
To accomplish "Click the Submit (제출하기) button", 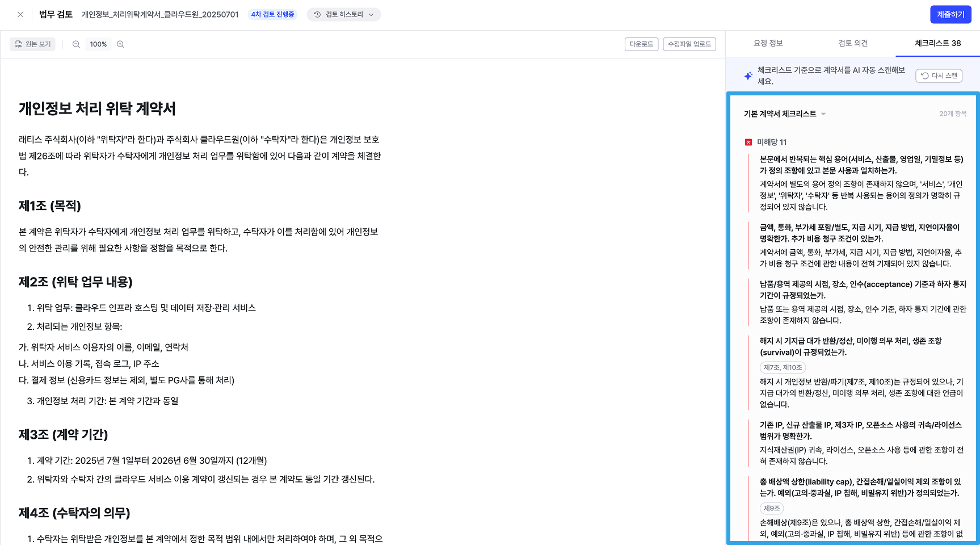I will coord(950,15).
